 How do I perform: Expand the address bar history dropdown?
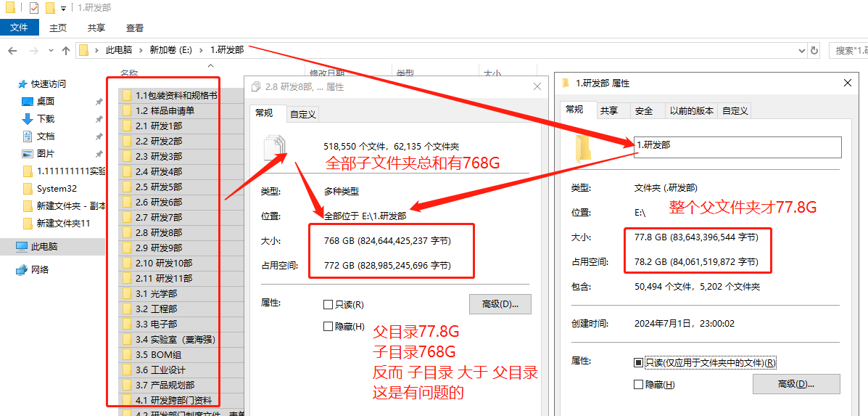[803, 50]
